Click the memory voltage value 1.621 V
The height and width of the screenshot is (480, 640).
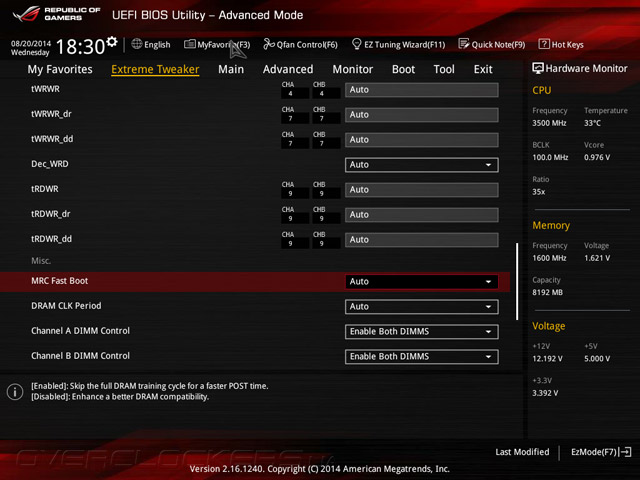coord(597,258)
